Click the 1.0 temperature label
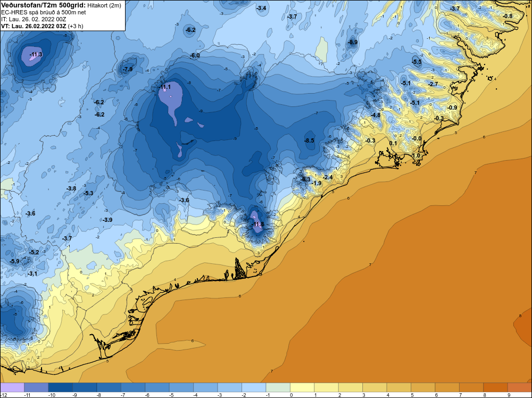This screenshot has height=398, width=532. click(x=415, y=155)
